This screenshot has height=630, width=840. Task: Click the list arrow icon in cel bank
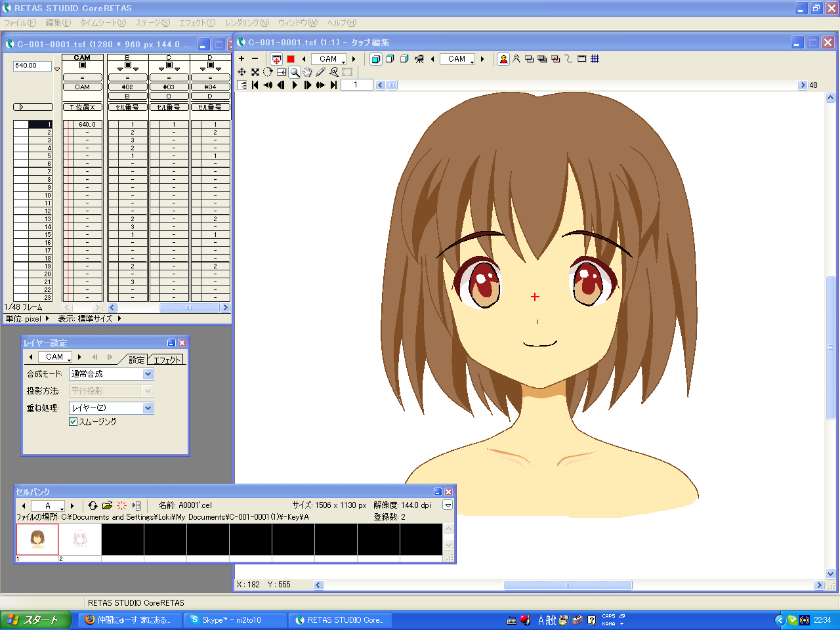click(x=136, y=505)
